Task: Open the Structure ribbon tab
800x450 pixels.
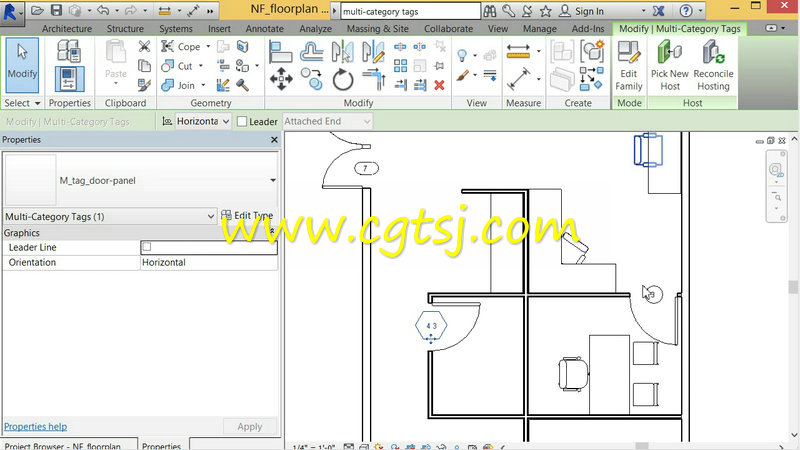Action: pyautogui.click(x=125, y=29)
